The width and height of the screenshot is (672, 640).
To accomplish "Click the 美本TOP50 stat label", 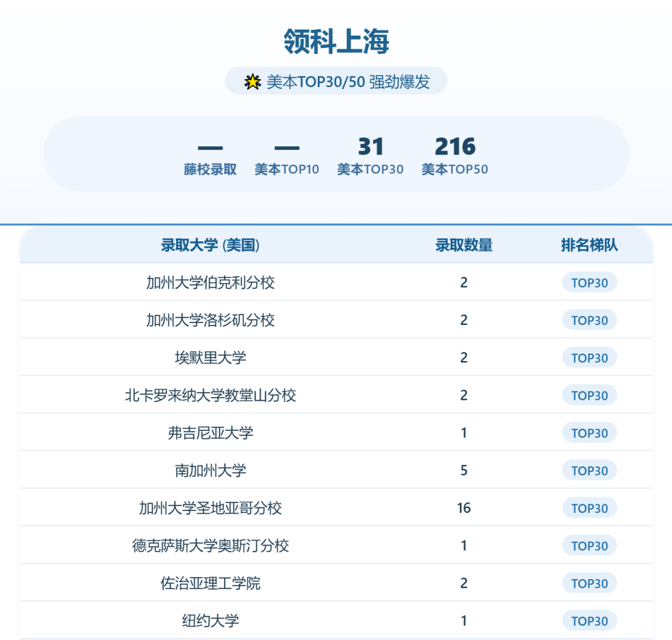I will (x=455, y=169).
